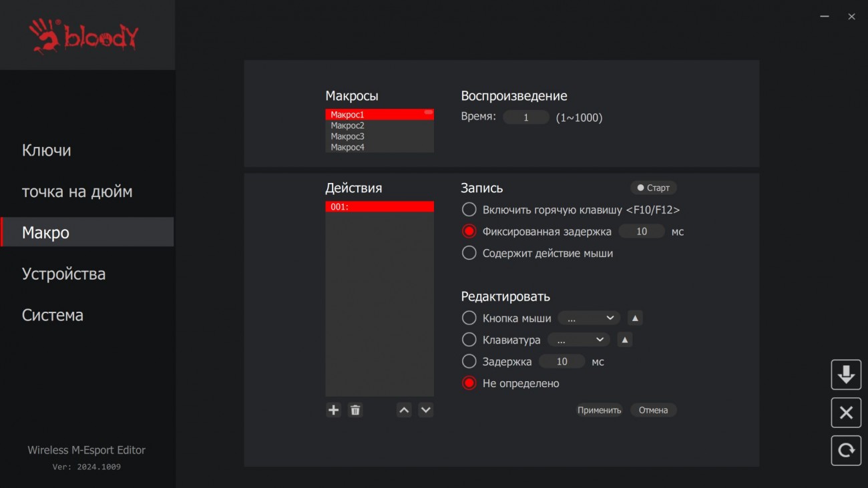
Task: Select the Содержит действие мыши radio button
Action: coord(469,253)
